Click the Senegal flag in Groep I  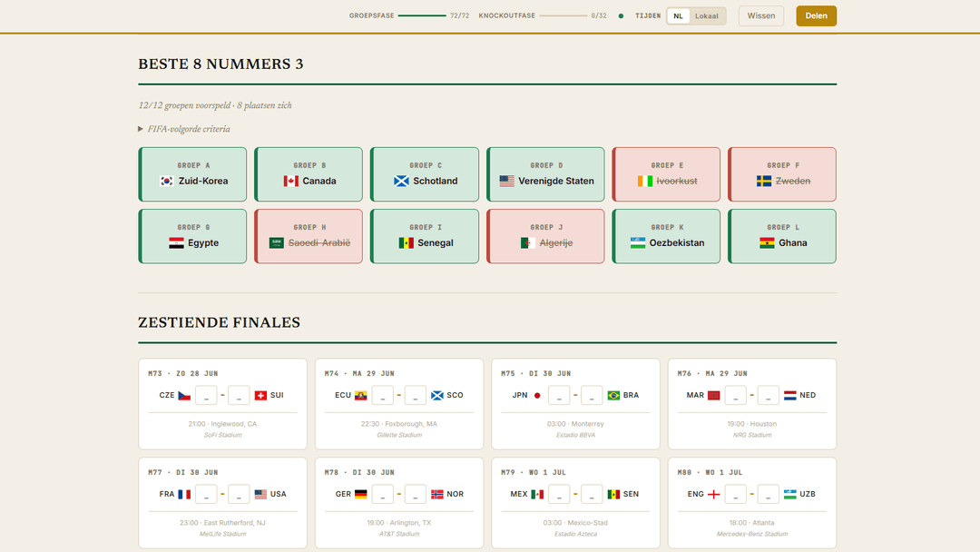[407, 243]
